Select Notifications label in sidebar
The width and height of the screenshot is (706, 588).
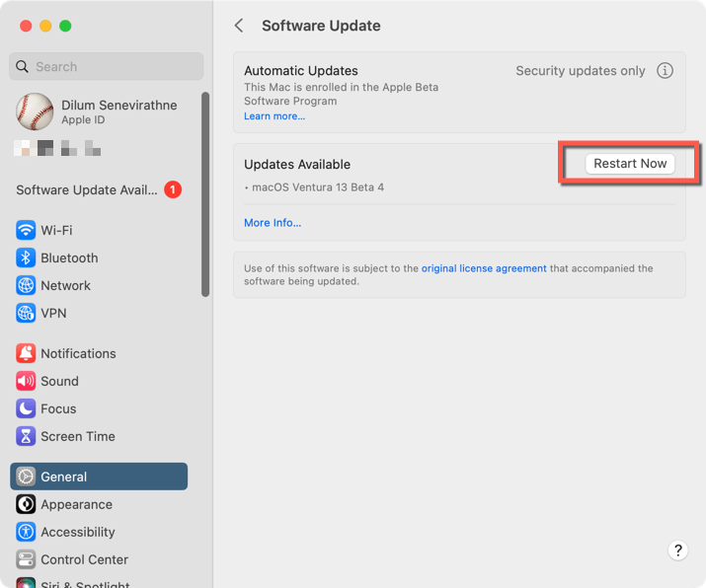point(78,353)
